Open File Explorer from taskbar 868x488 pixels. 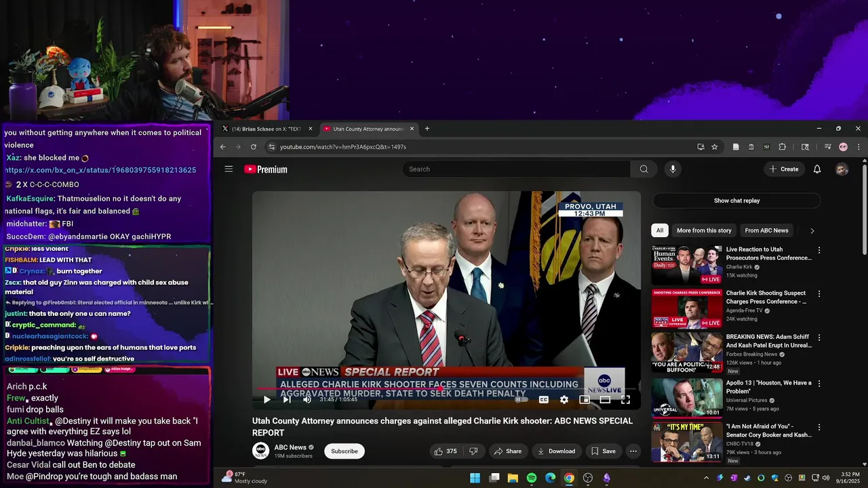513,479
